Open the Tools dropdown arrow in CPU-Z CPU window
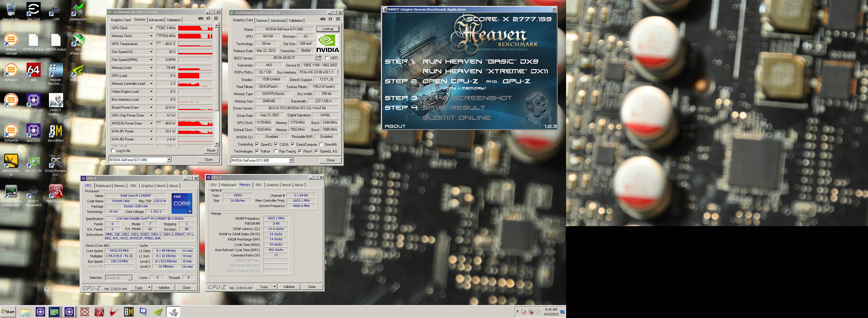This screenshot has height=318, width=868. [149, 288]
